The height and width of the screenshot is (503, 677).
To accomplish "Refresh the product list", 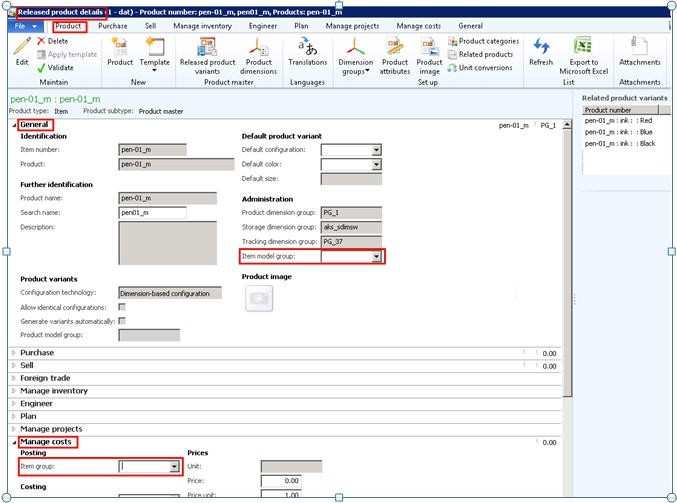I will [541, 51].
